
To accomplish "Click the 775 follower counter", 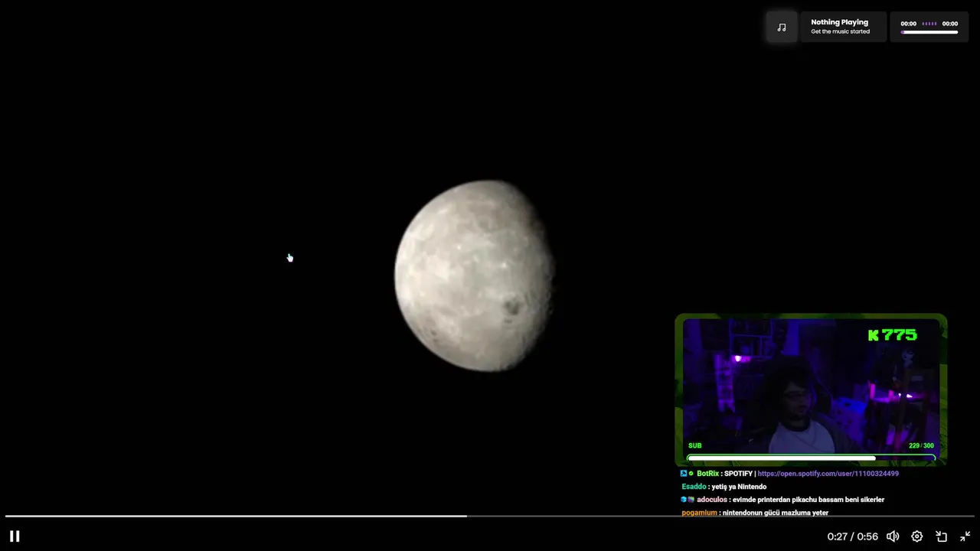I will [892, 335].
